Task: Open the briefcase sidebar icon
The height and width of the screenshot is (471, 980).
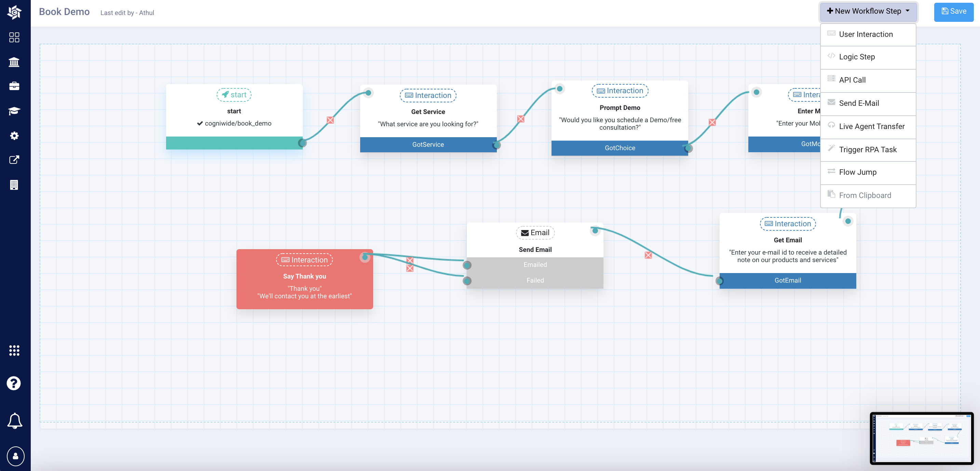Action: (x=14, y=86)
